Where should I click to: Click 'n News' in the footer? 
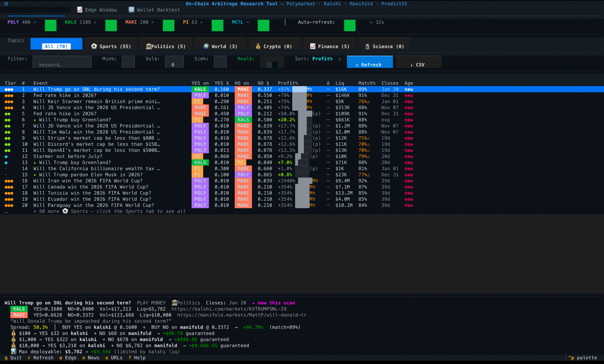coord(91,358)
